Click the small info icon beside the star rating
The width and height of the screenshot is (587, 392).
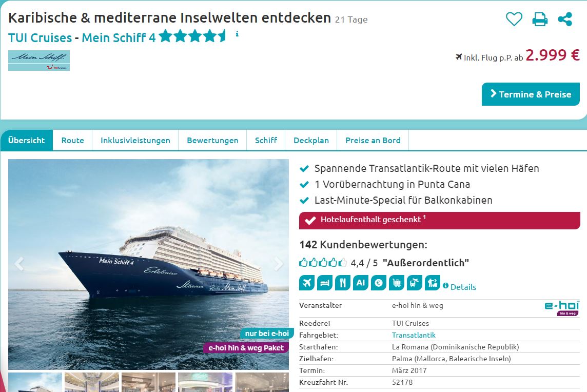click(x=237, y=34)
